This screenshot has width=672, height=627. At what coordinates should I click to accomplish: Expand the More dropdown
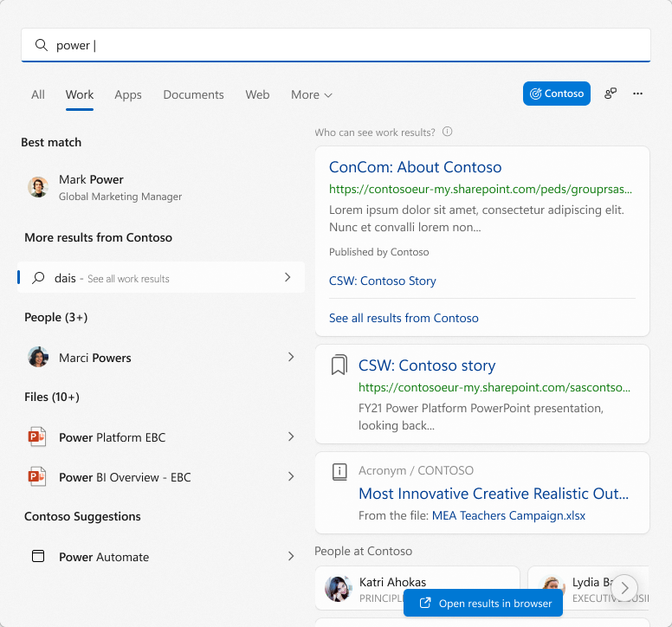[312, 94]
